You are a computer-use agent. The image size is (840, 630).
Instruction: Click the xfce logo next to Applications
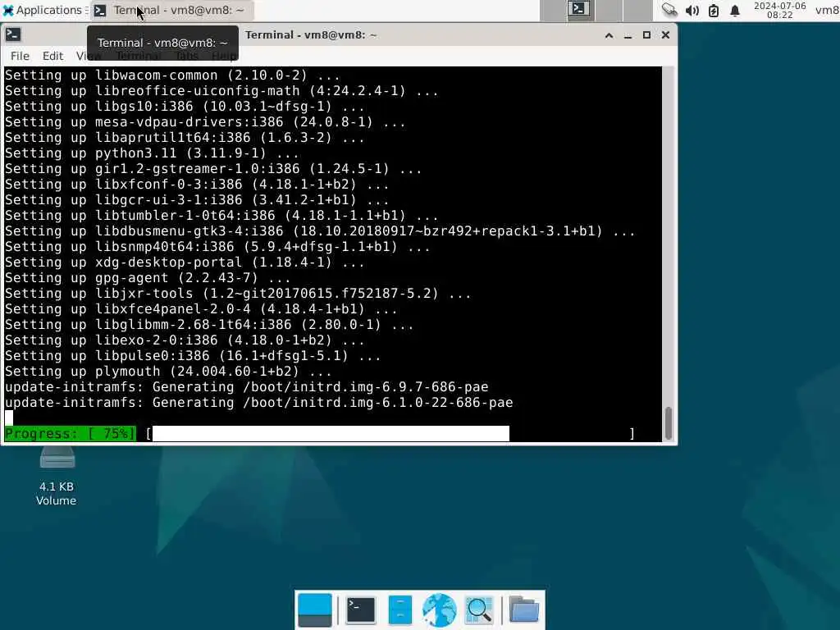tap(8, 10)
